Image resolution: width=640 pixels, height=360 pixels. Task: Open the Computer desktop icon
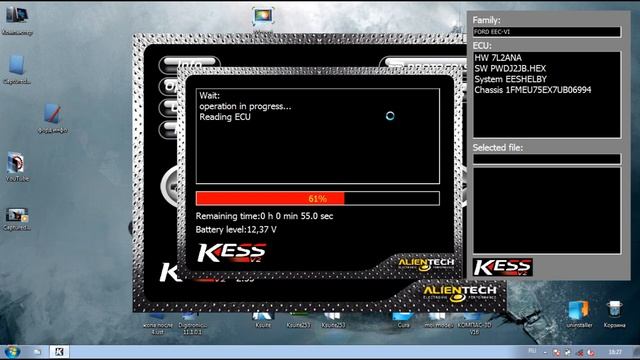[x=17, y=20]
